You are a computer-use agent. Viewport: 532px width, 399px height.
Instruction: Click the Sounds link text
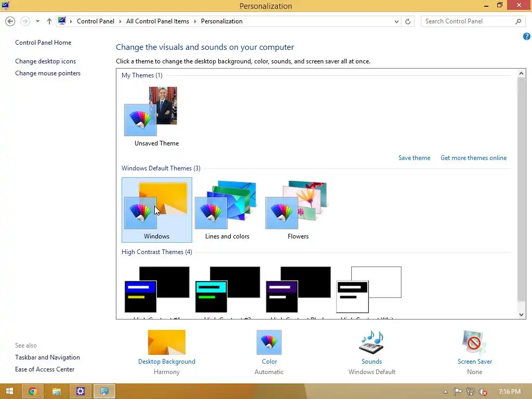click(371, 362)
